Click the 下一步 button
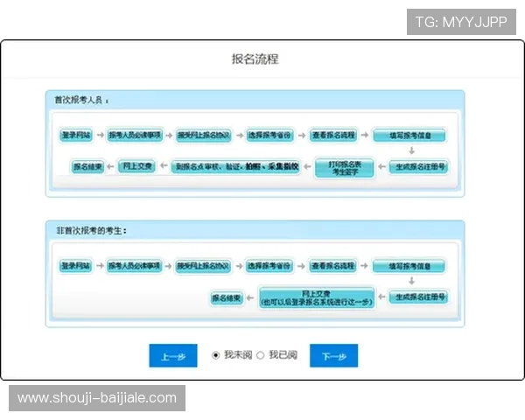Screen dimensions: 525x420 [x=334, y=356]
